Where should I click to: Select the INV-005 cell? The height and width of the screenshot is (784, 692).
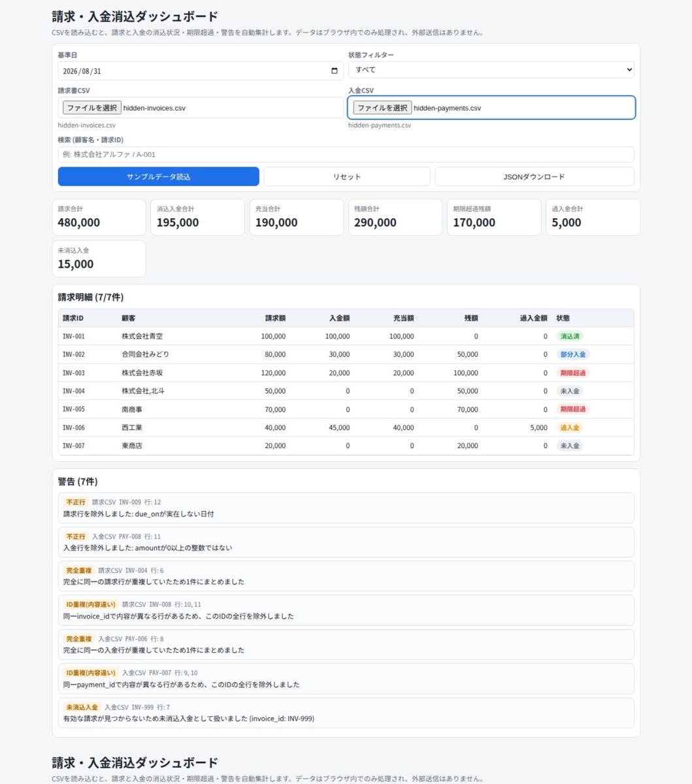74,410
